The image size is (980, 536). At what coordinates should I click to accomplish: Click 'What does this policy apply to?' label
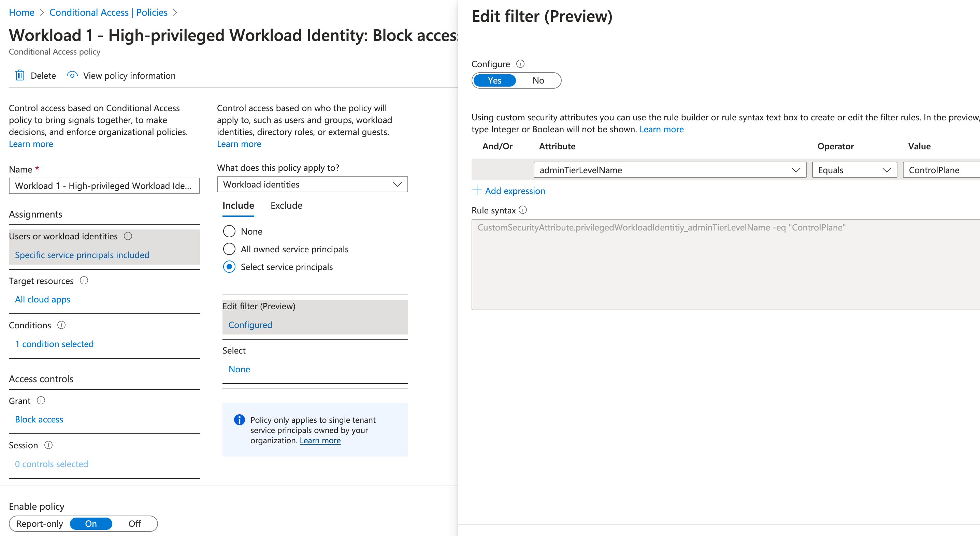pos(278,168)
